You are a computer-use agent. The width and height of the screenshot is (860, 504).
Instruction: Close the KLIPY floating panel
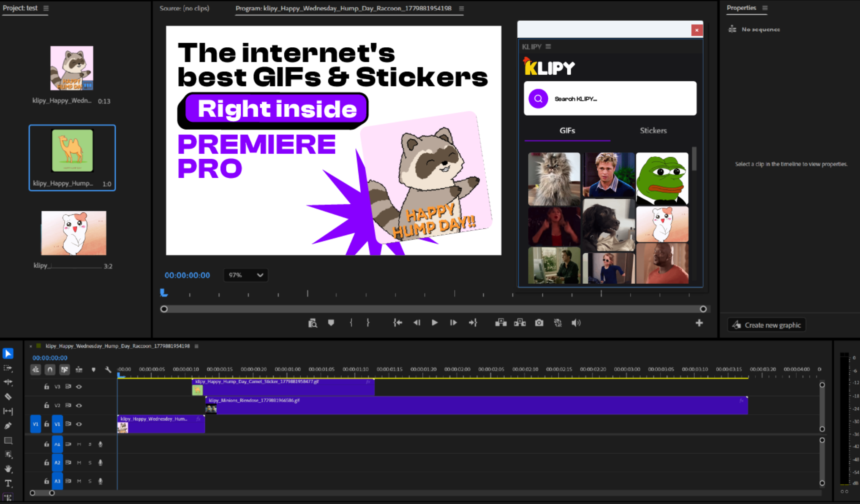pos(697,30)
